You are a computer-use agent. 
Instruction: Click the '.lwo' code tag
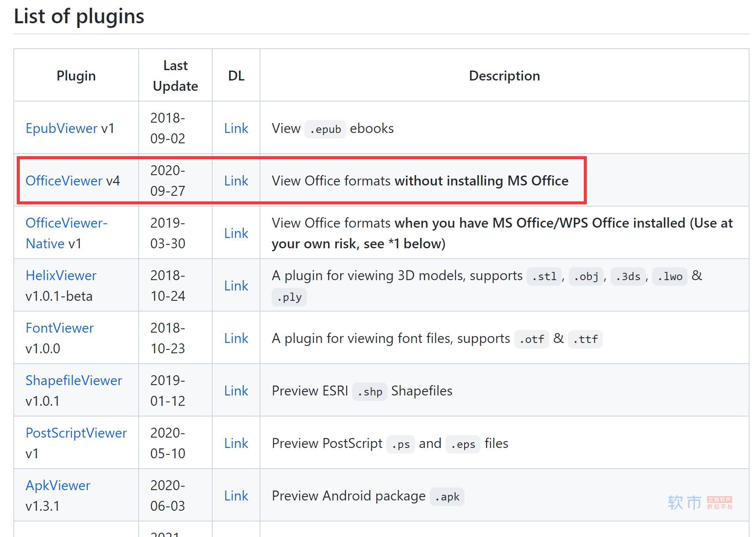coord(670,276)
